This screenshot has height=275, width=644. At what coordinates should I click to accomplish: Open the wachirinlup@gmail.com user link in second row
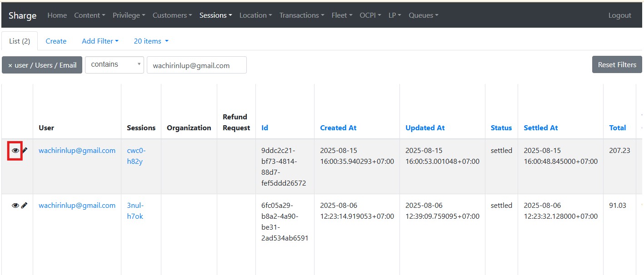pos(77,206)
